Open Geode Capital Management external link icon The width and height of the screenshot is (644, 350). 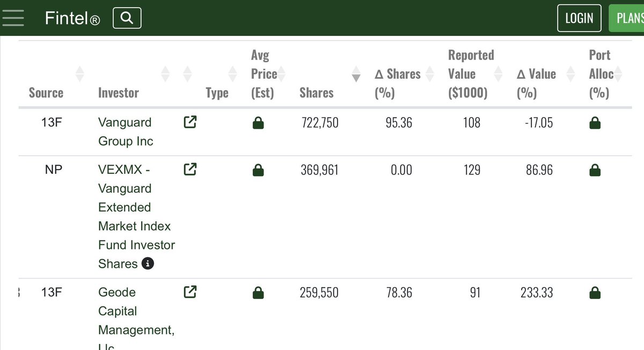pos(190,292)
